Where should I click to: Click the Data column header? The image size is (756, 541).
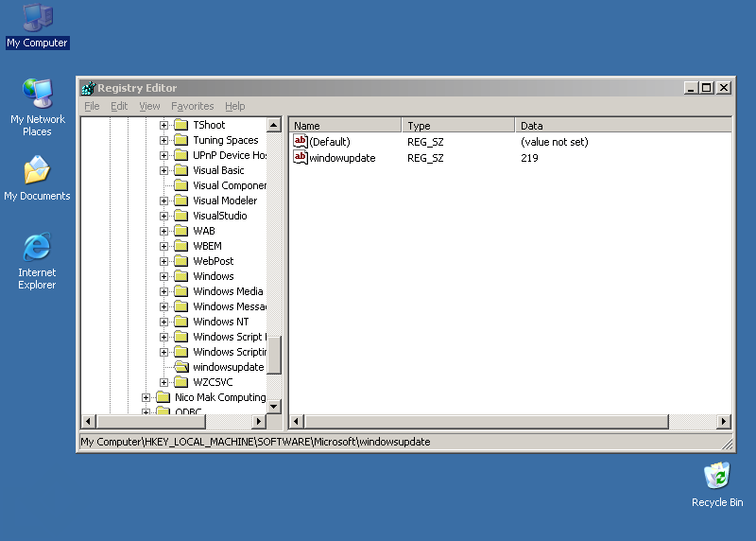point(623,126)
